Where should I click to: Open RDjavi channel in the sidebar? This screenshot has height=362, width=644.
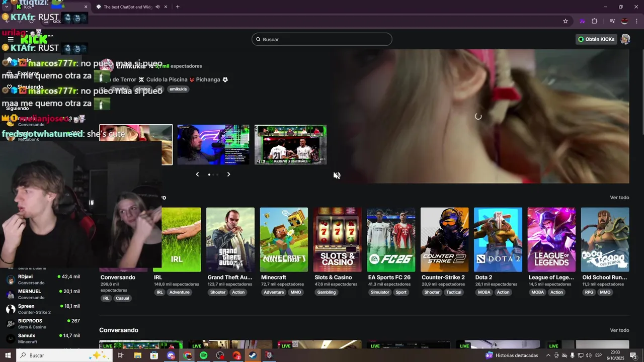tap(43, 280)
